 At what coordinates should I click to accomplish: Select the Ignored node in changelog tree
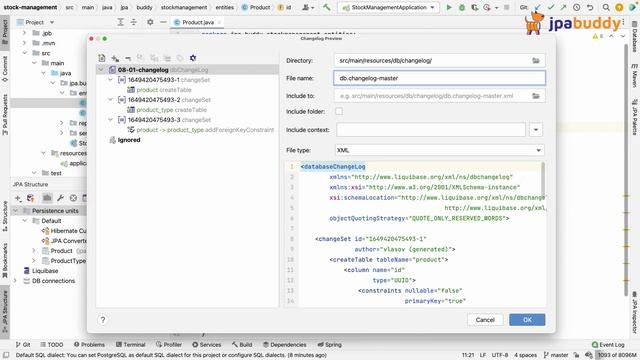[x=129, y=140]
